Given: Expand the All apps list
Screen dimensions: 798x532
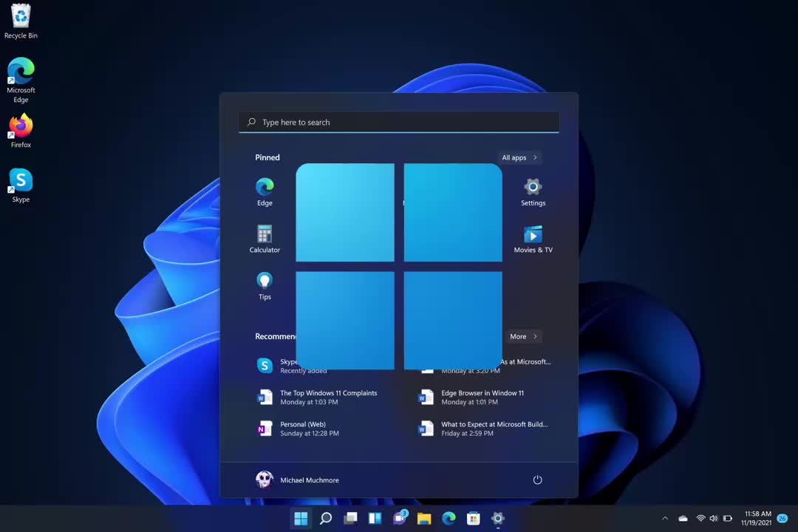Looking at the screenshot, I should (x=519, y=157).
